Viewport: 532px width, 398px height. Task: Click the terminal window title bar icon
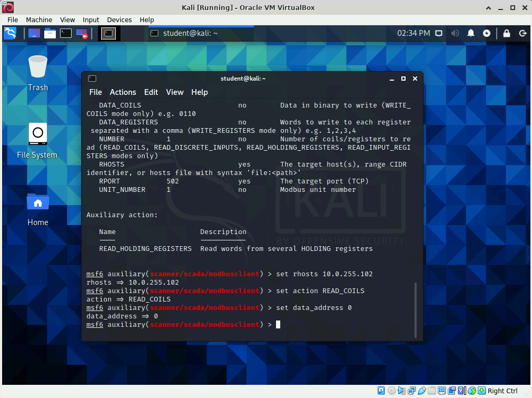[x=92, y=79]
